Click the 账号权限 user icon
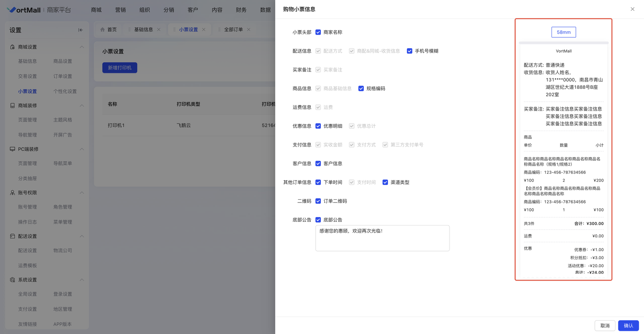Screen dimensions: 644x334 (12, 193)
